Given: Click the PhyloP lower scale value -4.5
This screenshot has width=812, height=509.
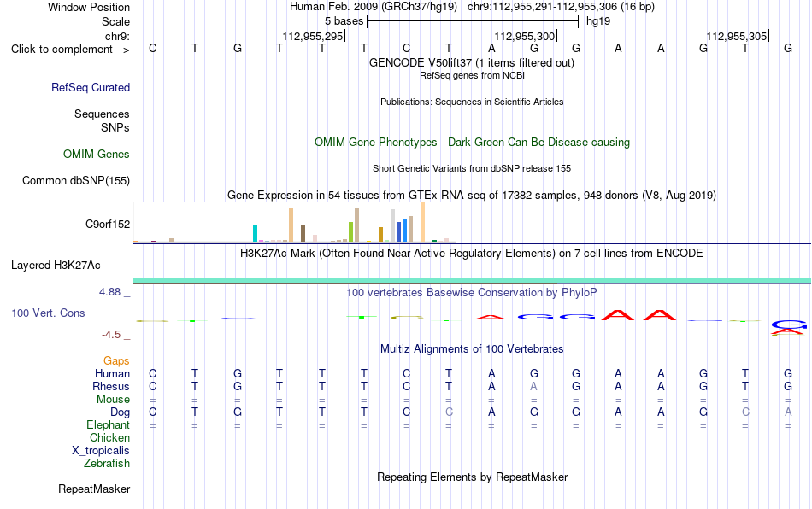Looking at the screenshot, I should click(111, 335).
